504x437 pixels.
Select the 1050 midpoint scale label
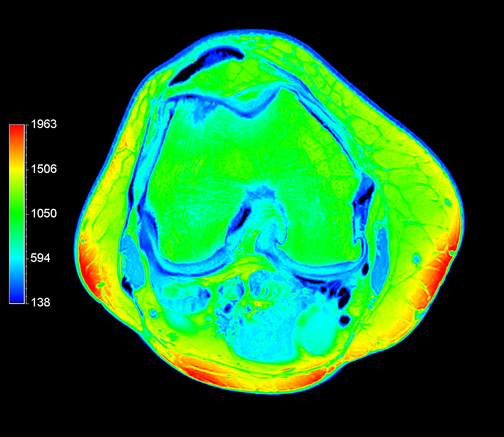click(x=43, y=213)
